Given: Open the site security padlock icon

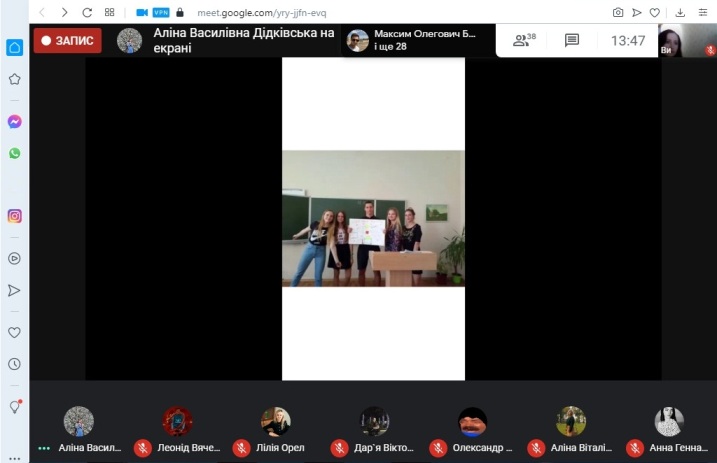Looking at the screenshot, I should pos(180,12).
